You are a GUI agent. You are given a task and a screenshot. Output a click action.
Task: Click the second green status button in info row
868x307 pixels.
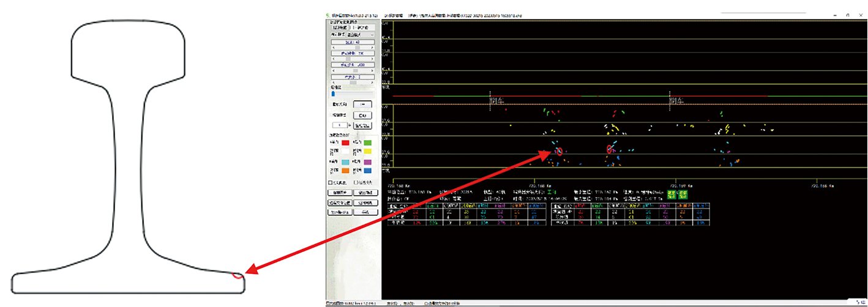[682, 194]
